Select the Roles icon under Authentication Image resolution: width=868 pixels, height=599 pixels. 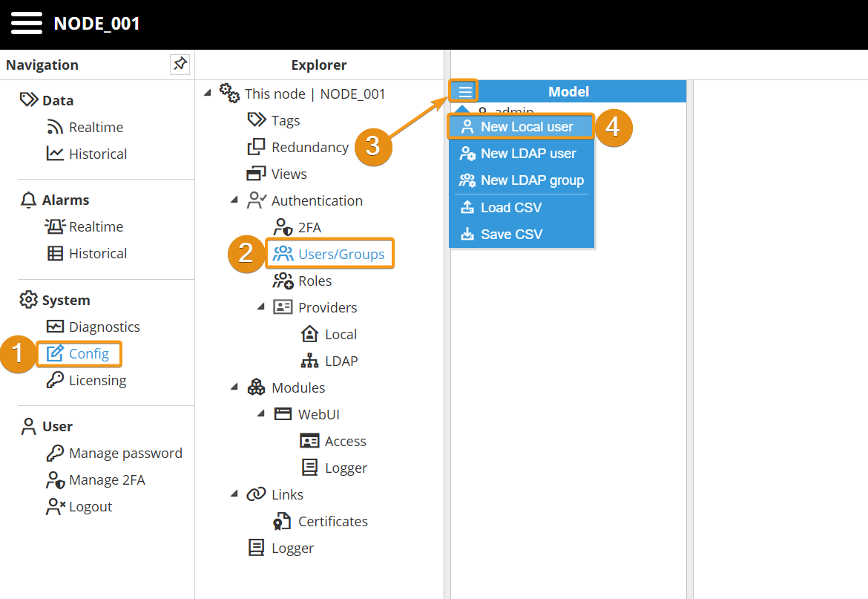pos(283,281)
